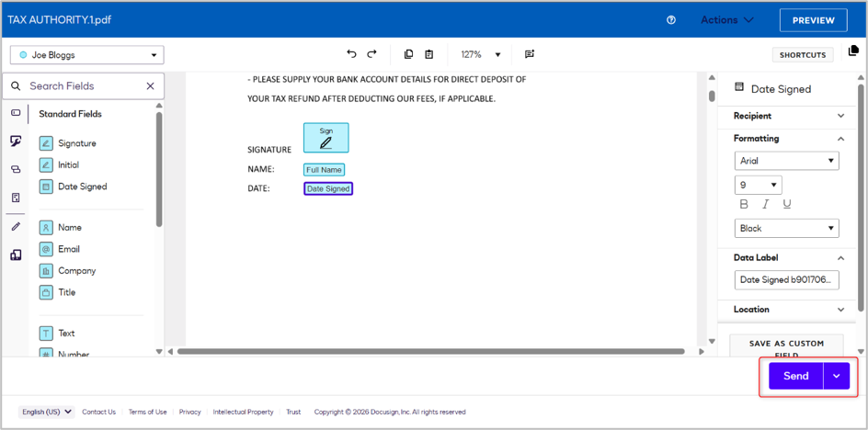Open the Trust link
This screenshot has height=430, width=868.
coord(293,412)
